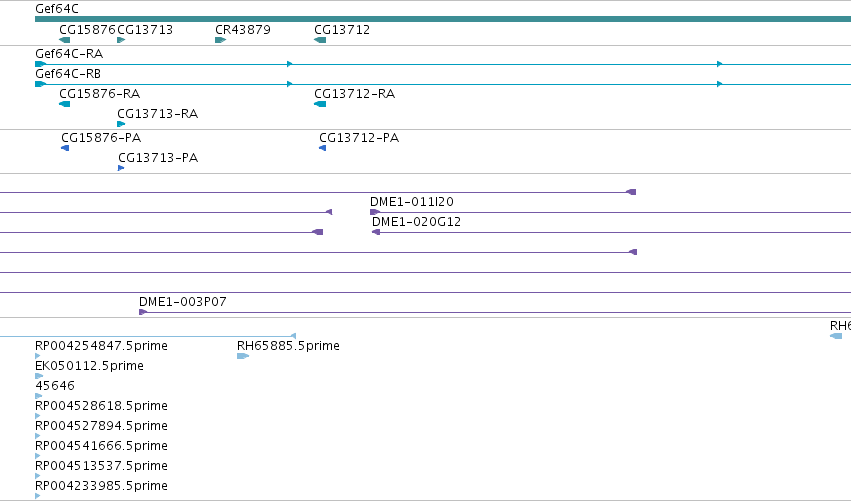
Task: Select the CG13713-PA label
Action: click(158, 158)
